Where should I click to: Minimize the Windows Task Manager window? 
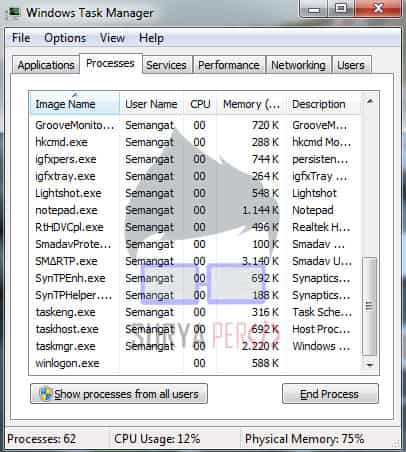314,9
